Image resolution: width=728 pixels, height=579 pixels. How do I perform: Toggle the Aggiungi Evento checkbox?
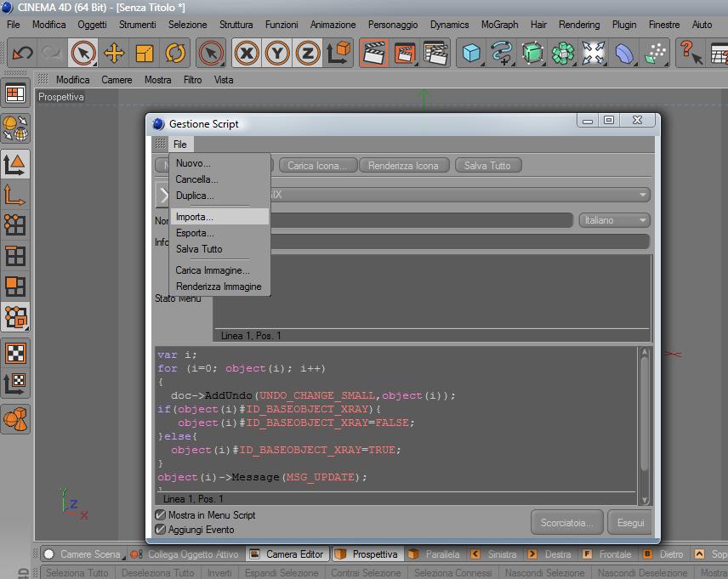tap(161, 530)
